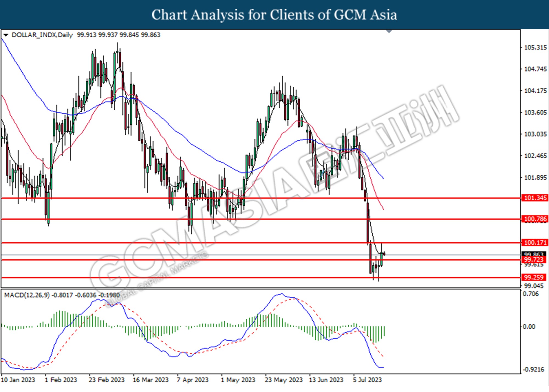This screenshot has height=392, width=549.
Task: Click the chart shift marker triangle at top
Action: pos(389,31)
